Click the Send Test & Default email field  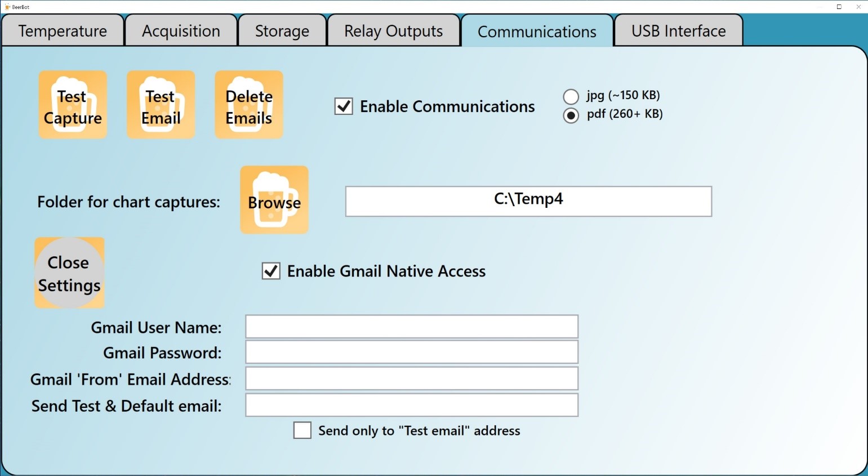click(x=412, y=405)
